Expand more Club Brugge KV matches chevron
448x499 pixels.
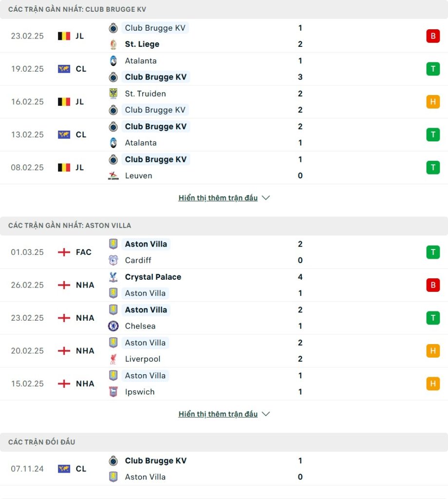pyautogui.click(x=266, y=198)
